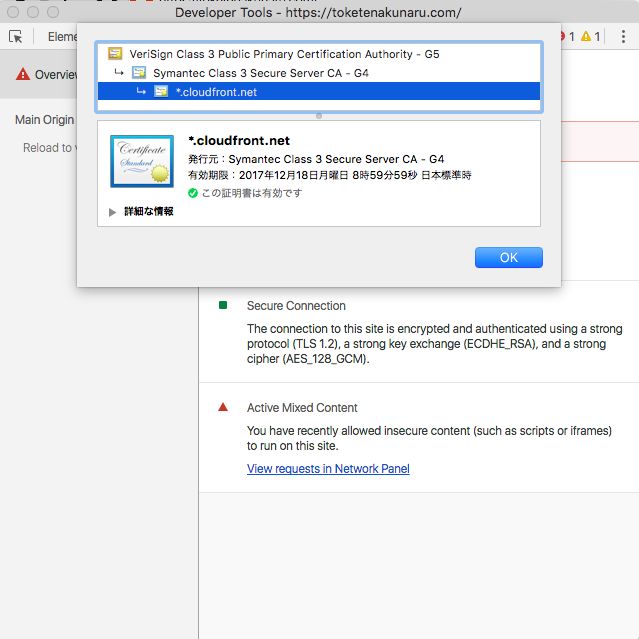Click the 有効期限 expiry date text
The height and width of the screenshot is (639, 639).
[x=329, y=175]
